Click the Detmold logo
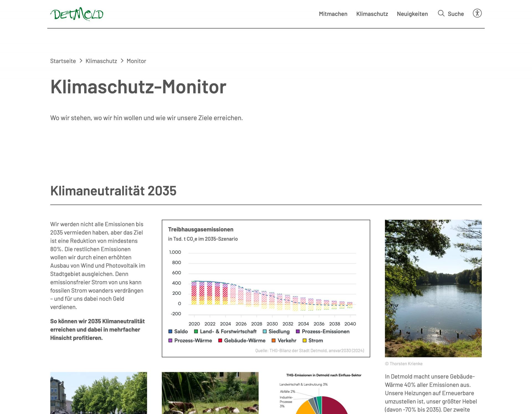Viewport: 532px width, 414px height. (x=77, y=14)
